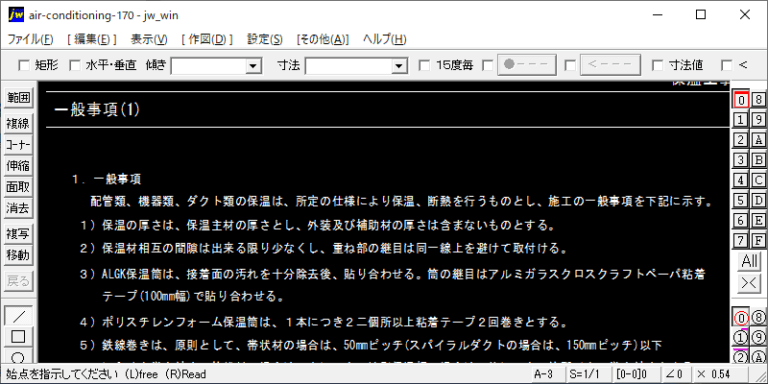Open the 寸法 dimension dropdown
The height and width of the screenshot is (384, 768).
[x=400, y=66]
